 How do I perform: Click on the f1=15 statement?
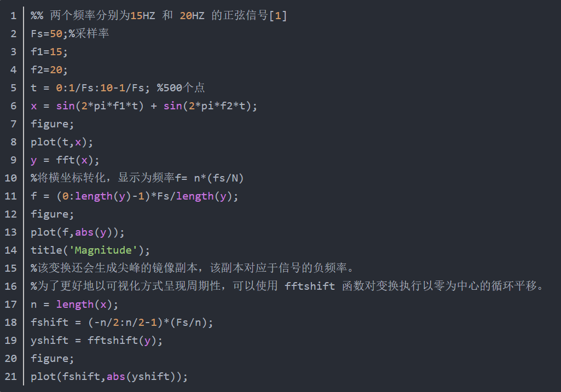[x=49, y=52]
